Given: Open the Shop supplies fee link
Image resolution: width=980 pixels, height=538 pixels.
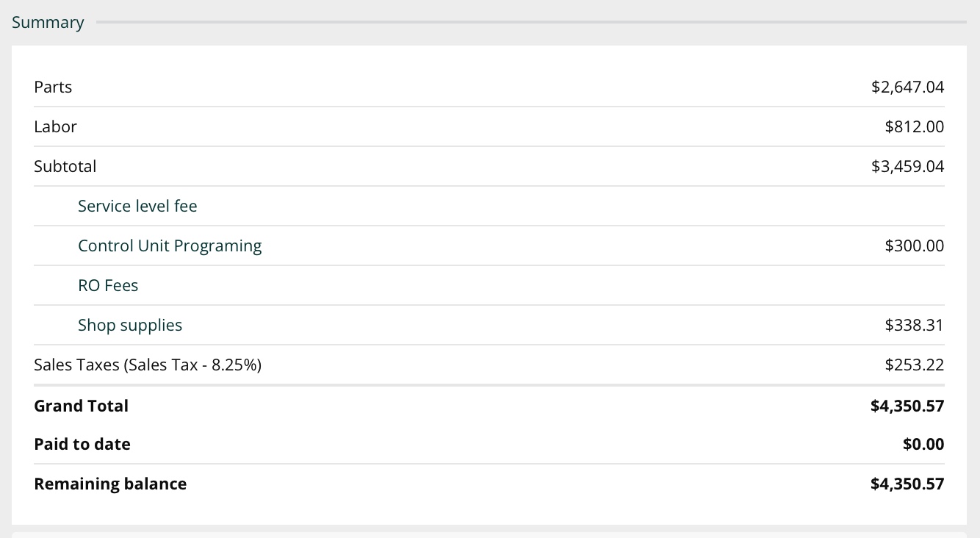Looking at the screenshot, I should pos(130,326).
